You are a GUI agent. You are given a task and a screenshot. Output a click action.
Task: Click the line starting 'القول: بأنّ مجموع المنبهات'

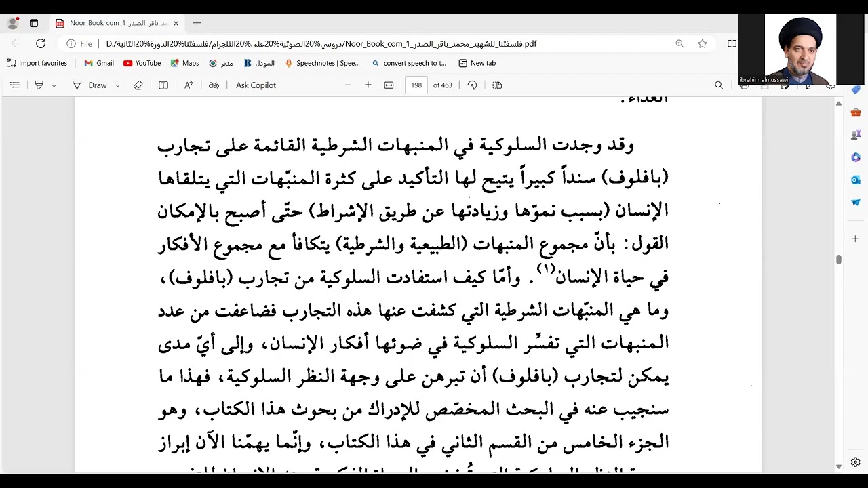tap(413, 243)
